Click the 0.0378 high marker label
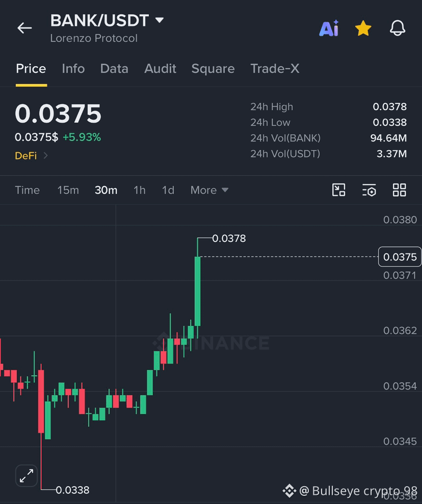 coord(229,238)
